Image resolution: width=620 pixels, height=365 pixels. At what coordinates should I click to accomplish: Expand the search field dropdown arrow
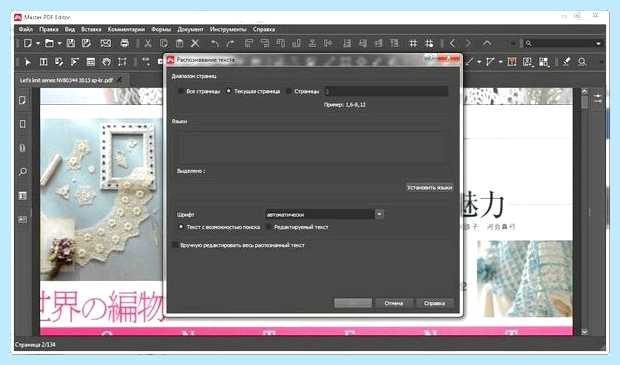click(x=598, y=43)
